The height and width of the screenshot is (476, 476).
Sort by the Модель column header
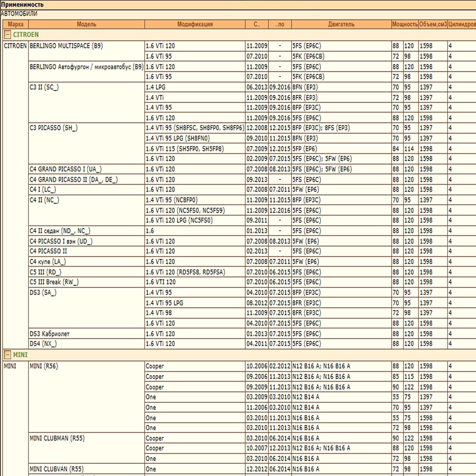pyautogui.click(x=86, y=24)
